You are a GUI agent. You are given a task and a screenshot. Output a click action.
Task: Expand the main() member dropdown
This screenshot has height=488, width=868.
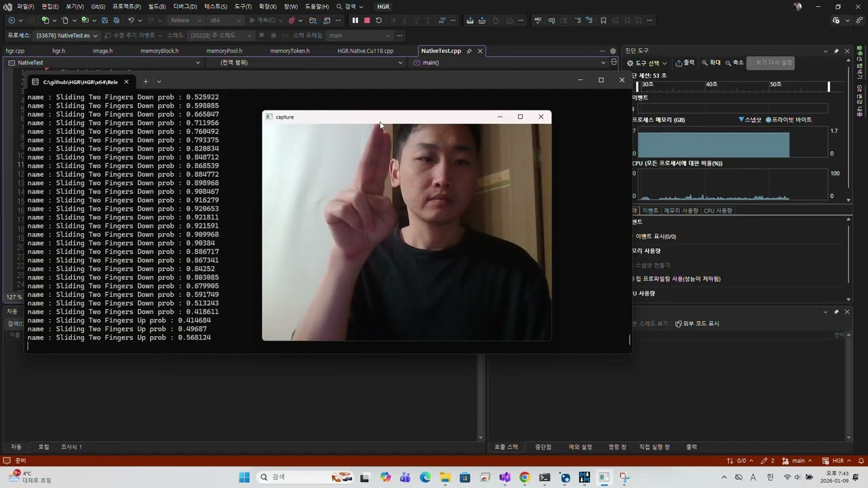coord(509,62)
